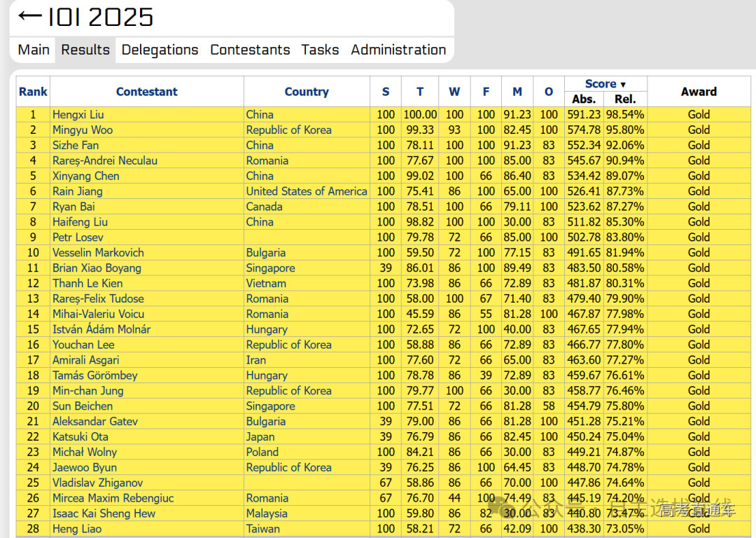Image resolution: width=756 pixels, height=538 pixels.
Task: Sort by the Country column header
Action: (x=307, y=92)
